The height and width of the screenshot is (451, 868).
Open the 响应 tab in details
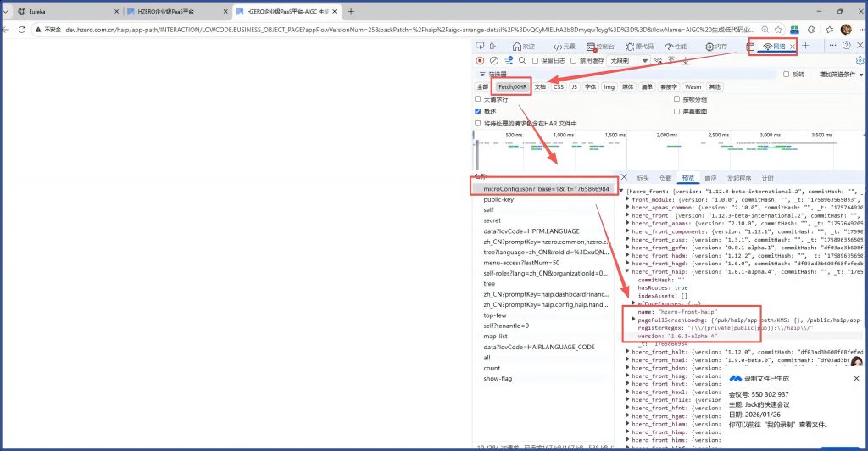tap(710, 178)
